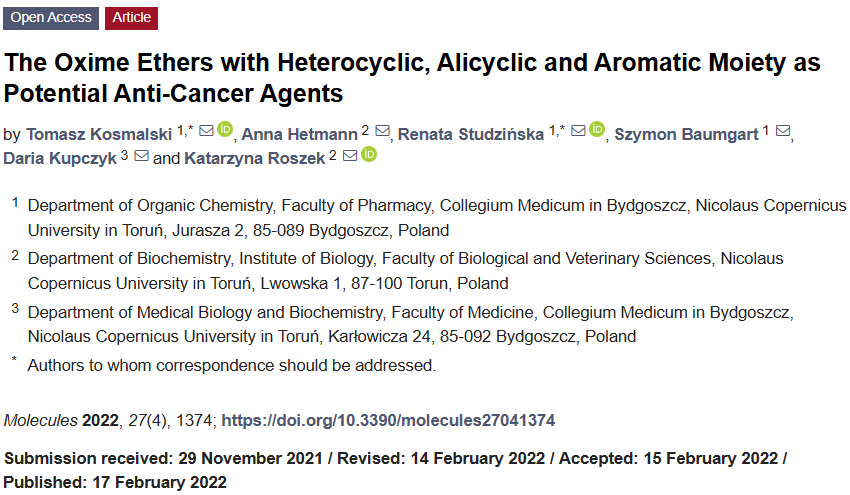This screenshot has width=850, height=495.
Task: Click the email envelope after Anna Hetmann
Action: tap(383, 131)
